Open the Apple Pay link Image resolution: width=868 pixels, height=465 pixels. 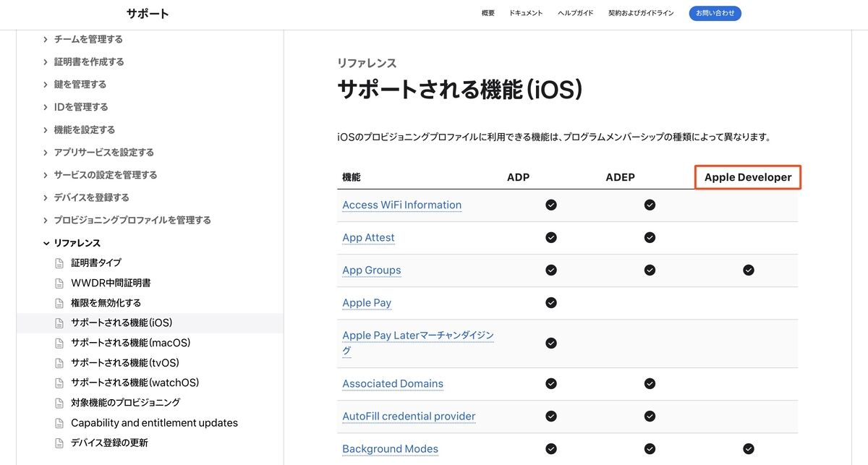(367, 302)
